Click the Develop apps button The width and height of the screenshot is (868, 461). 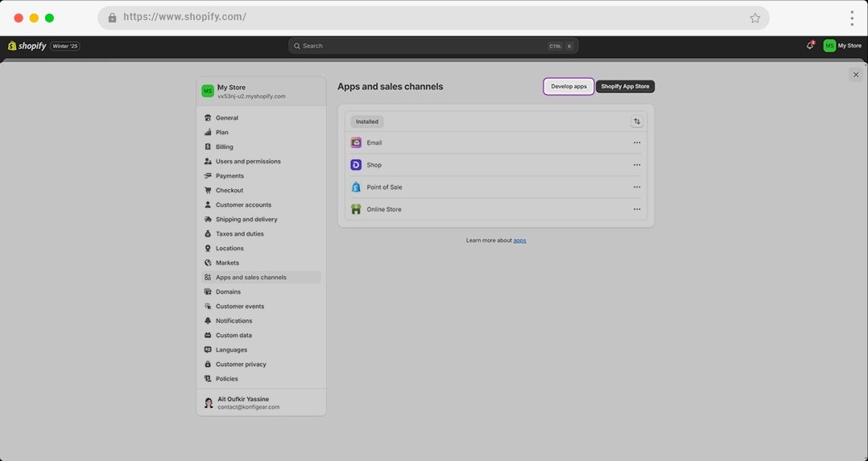568,86
